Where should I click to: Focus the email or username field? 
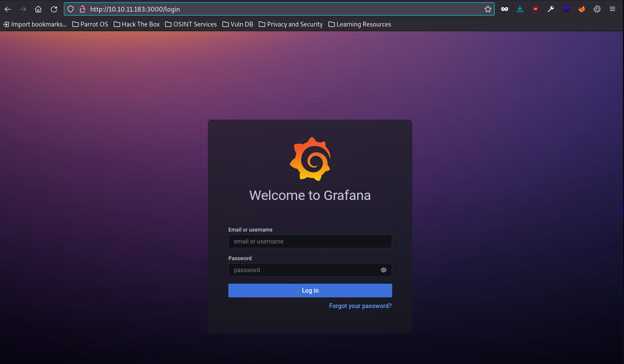click(x=310, y=241)
